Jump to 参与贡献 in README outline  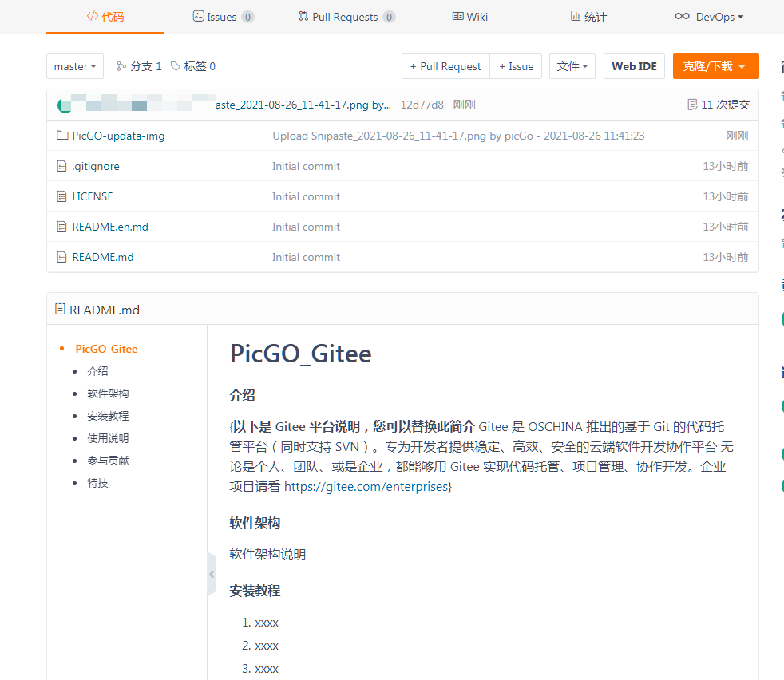tap(108, 461)
